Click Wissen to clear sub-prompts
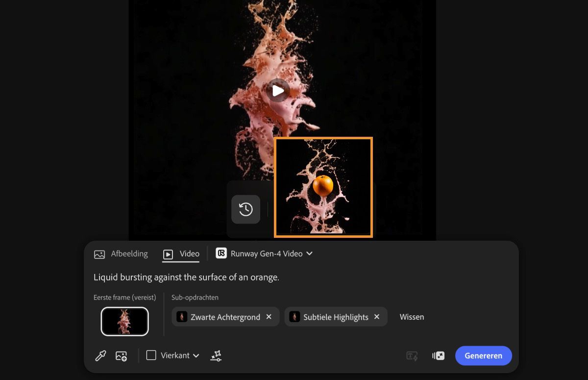 (x=412, y=317)
